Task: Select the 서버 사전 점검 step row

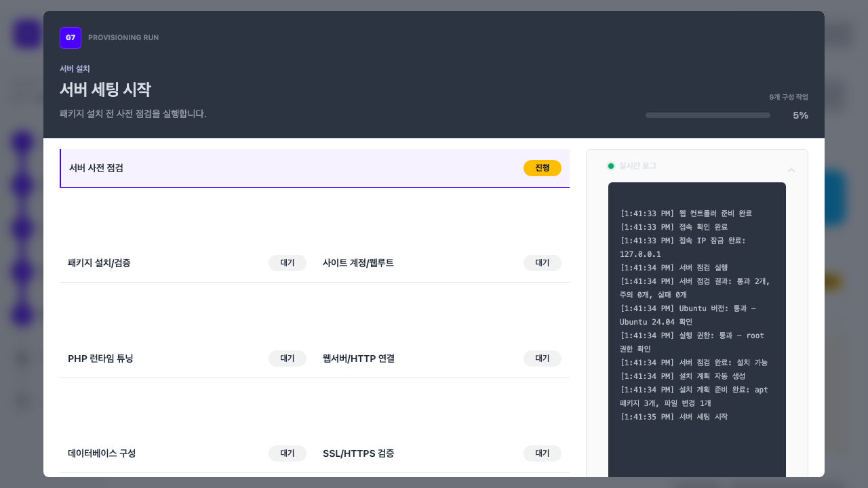Action: click(x=315, y=168)
